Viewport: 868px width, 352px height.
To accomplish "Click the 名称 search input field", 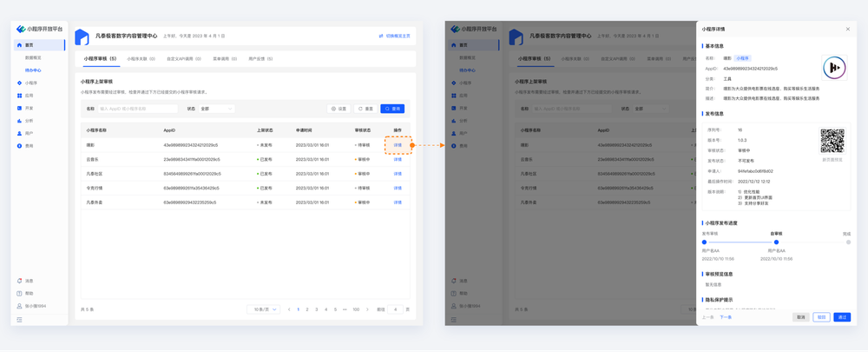I will coord(137,109).
